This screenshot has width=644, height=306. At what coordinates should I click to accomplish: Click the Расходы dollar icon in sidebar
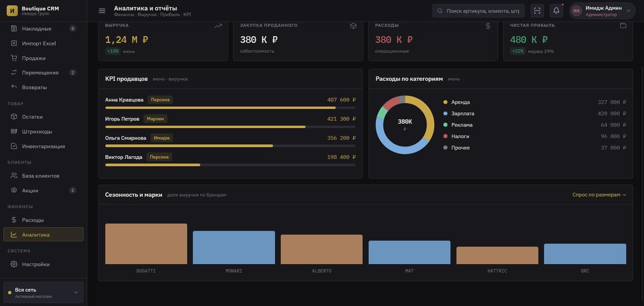point(14,220)
